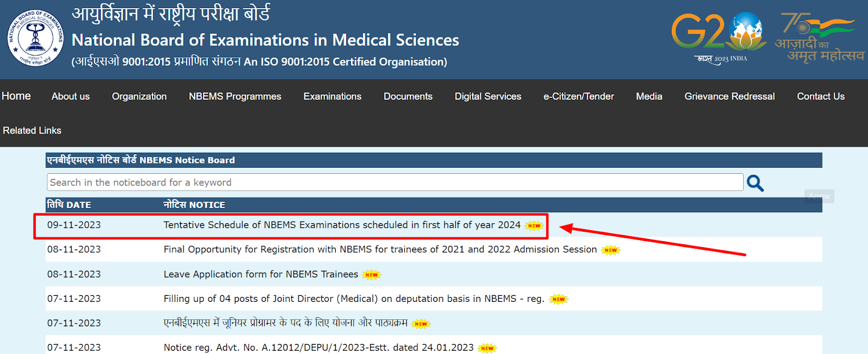Expand the Digital Services menu
Screen dimensions: 868x354
[488, 97]
